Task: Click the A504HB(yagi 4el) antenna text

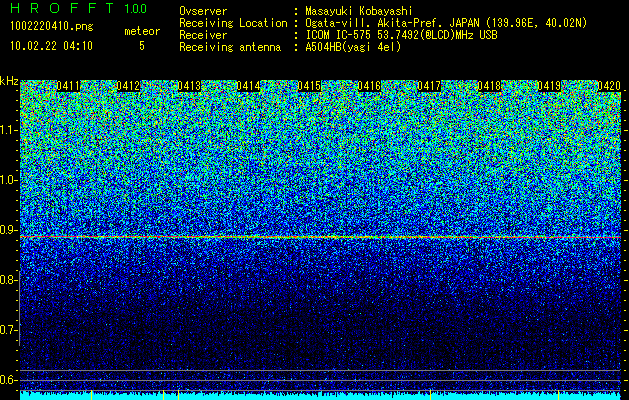Action: click(x=353, y=47)
